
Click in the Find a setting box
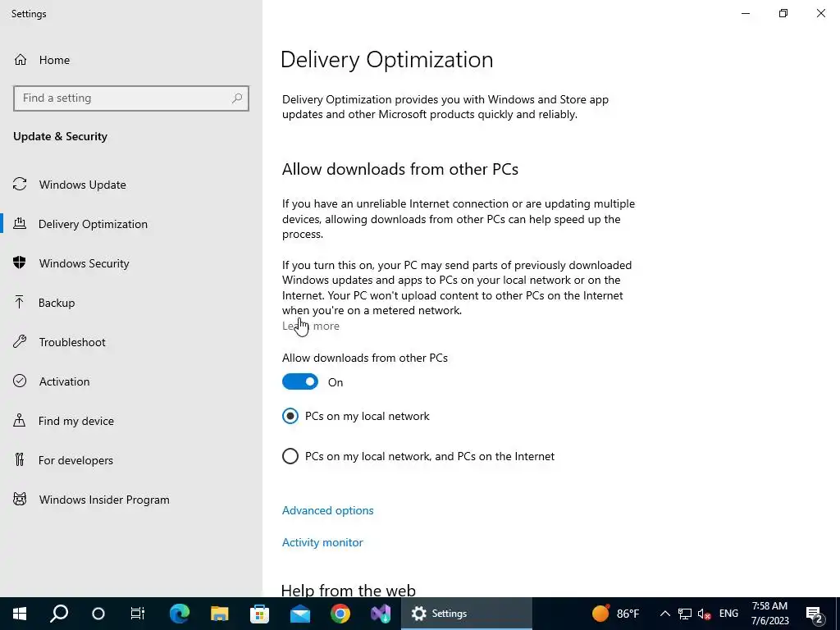(x=131, y=98)
